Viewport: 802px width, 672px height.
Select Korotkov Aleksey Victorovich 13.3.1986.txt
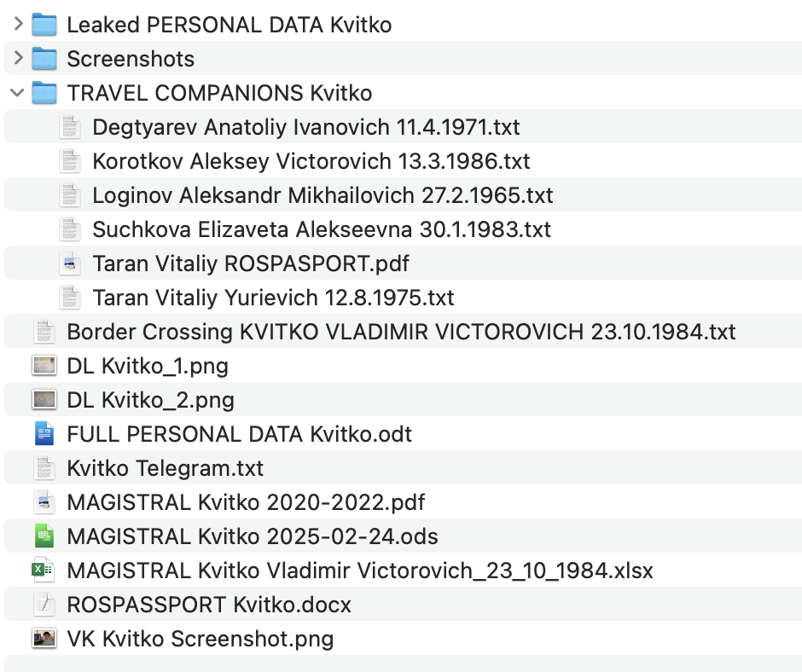311,161
